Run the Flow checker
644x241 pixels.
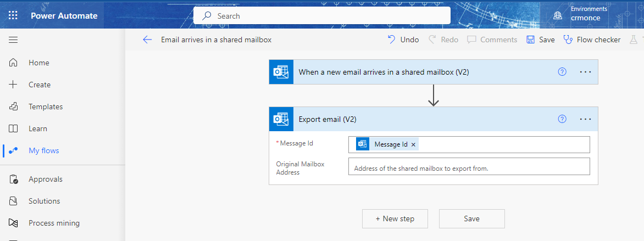(x=592, y=40)
